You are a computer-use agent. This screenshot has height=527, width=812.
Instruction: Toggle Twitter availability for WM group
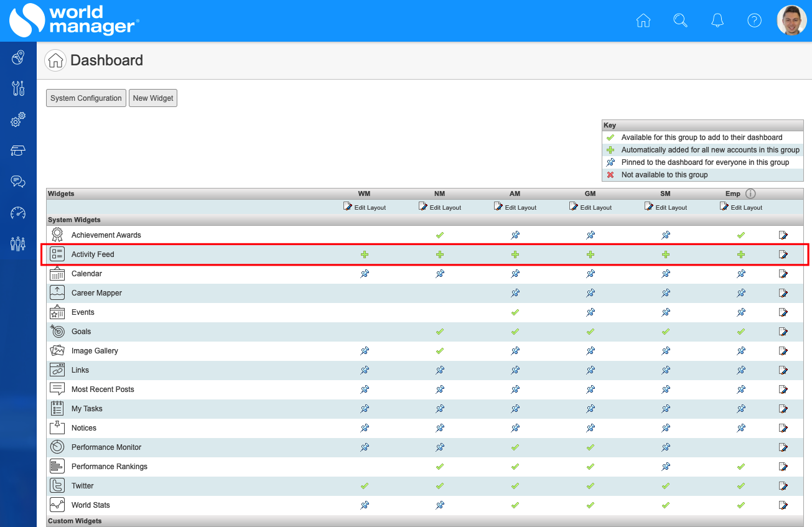[365, 486]
